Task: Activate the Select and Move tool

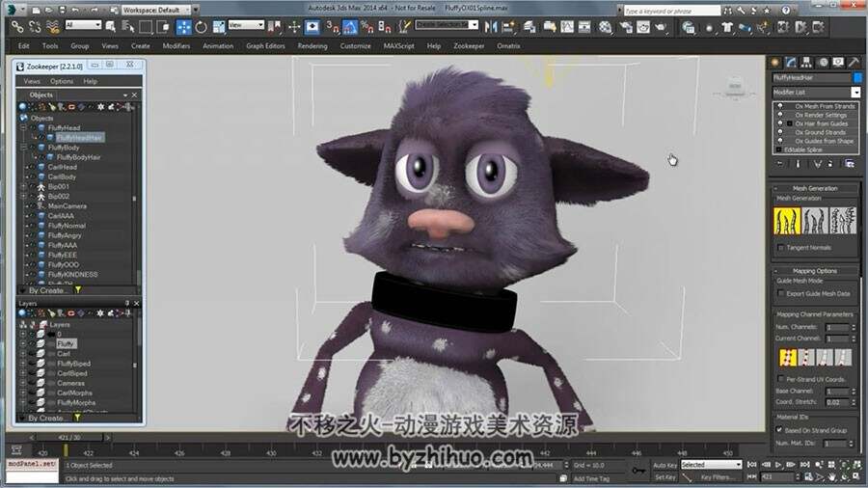Action: [183, 26]
